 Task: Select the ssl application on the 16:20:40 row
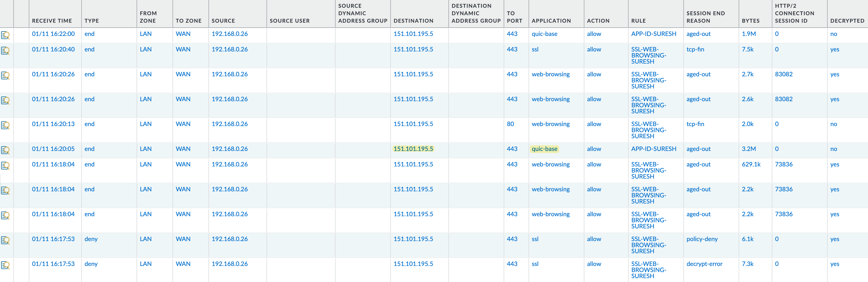click(535, 49)
